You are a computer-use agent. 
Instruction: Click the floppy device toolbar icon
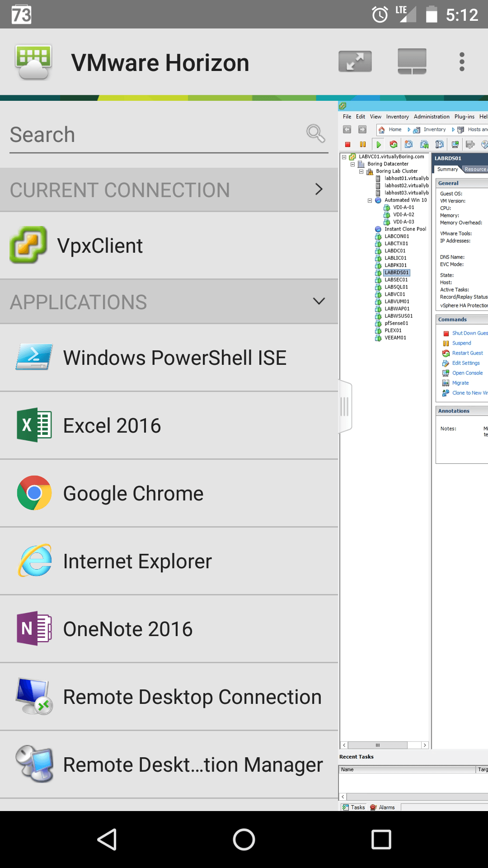click(x=470, y=145)
